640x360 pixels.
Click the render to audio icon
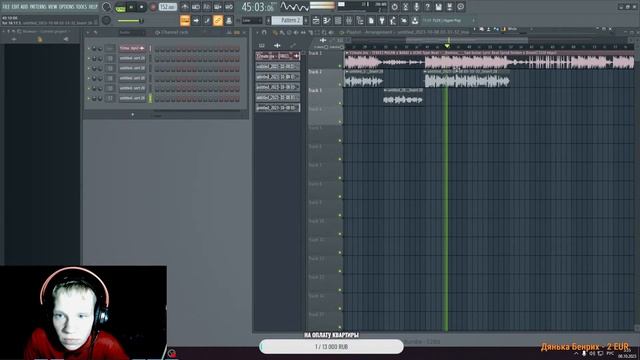click(449, 7)
